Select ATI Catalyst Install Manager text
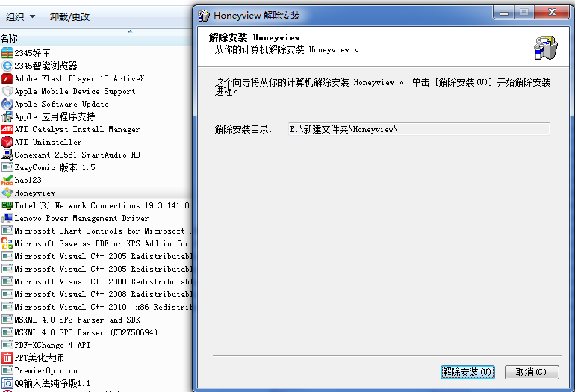The image size is (575, 392). pyautogui.click(x=77, y=129)
